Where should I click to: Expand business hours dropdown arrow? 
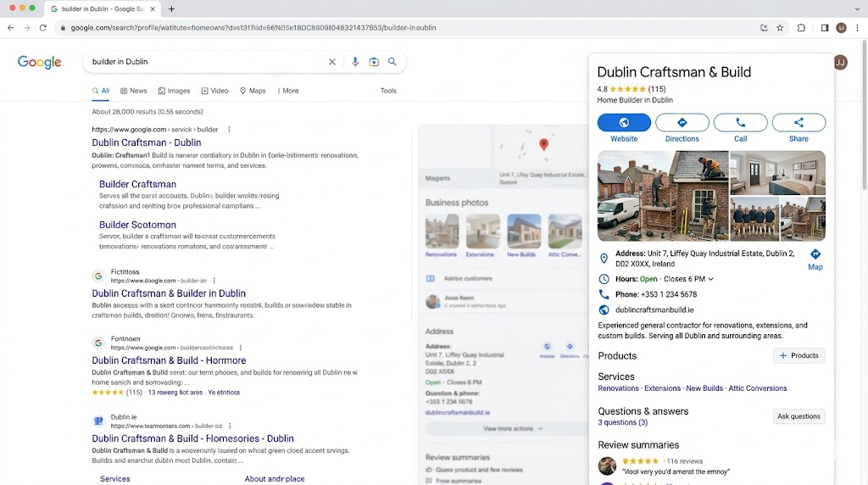pos(711,279)
